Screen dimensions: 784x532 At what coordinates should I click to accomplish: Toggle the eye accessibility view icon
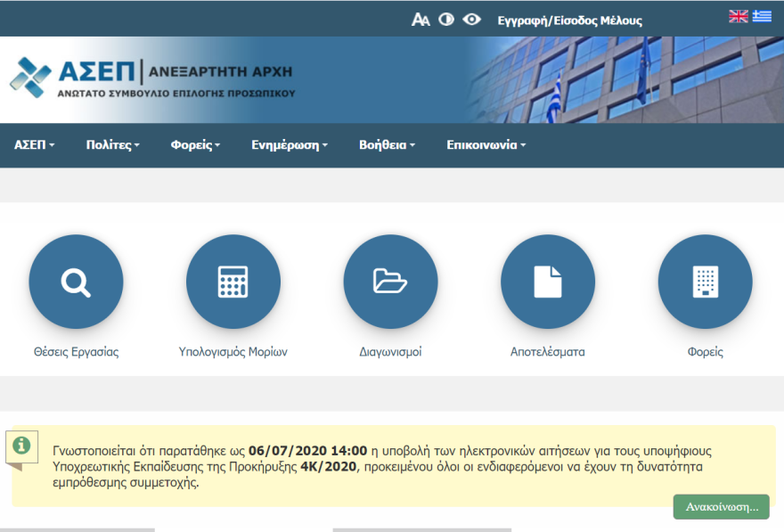coord(471,20)
